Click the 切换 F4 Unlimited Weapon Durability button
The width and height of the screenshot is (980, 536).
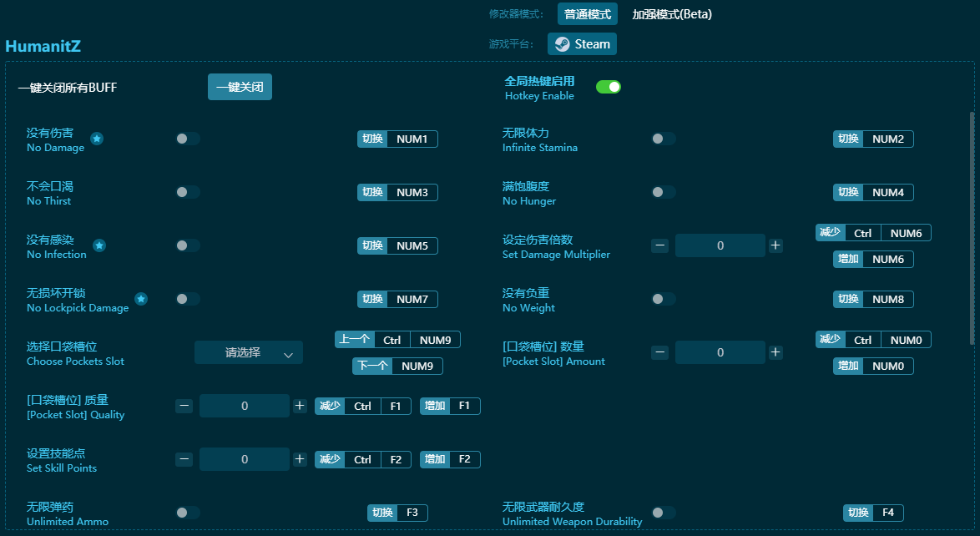(x=873, y=513)
